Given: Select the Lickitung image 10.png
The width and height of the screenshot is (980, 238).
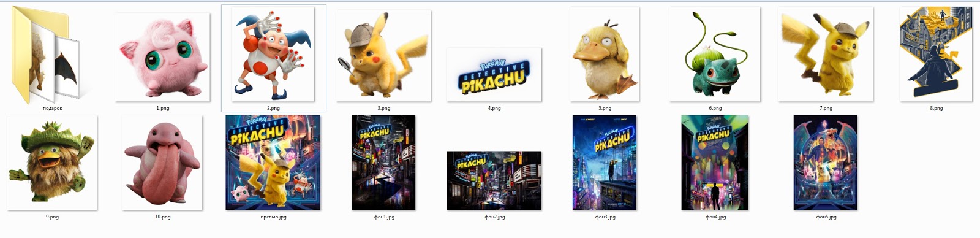Looking at the screenshot, I should (162, 163).
